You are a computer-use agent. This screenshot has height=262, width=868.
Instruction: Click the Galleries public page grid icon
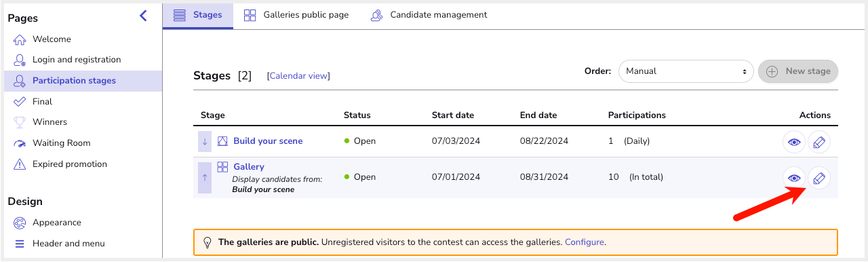(x=250, y=15)
